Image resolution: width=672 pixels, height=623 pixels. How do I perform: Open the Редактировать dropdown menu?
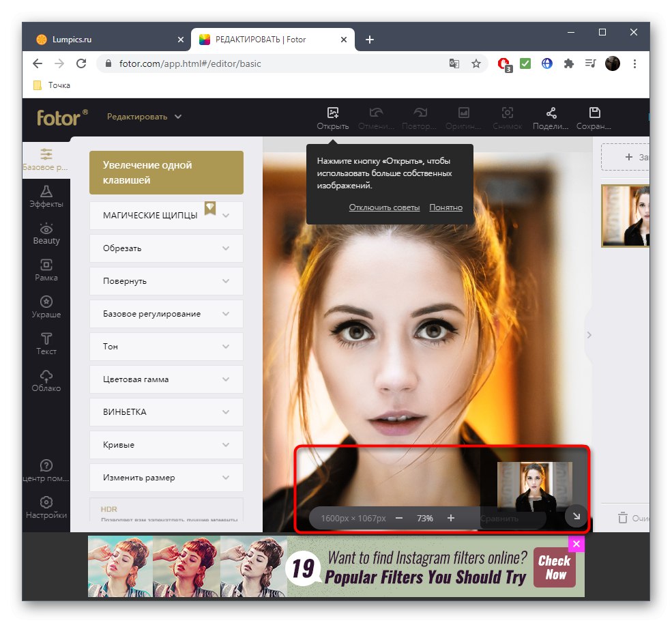(x=144, y=117)
